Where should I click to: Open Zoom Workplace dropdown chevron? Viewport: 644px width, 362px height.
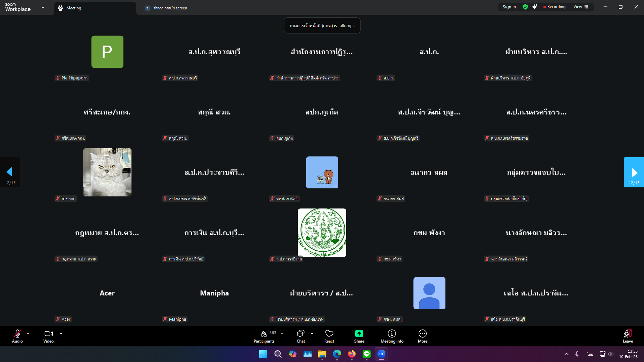(x=43, y=7)
